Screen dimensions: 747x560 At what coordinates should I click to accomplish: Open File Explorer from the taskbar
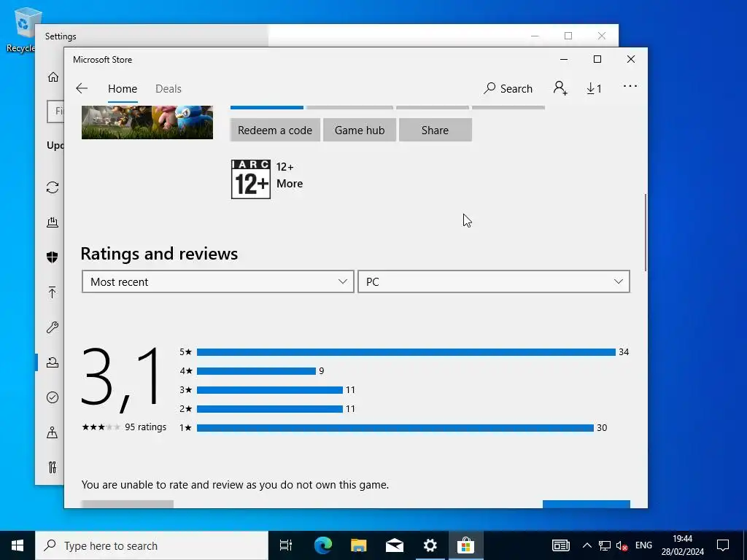(359, 545)
